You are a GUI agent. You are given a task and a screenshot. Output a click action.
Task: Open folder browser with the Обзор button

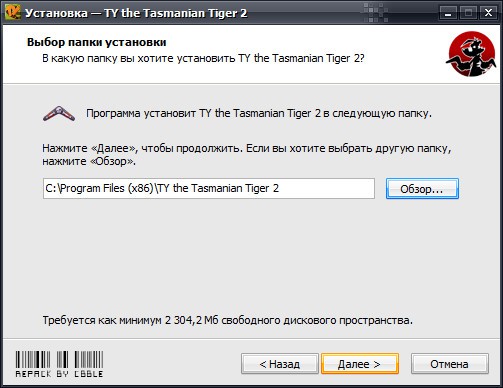pyautogui.click(x=422, y=189)
